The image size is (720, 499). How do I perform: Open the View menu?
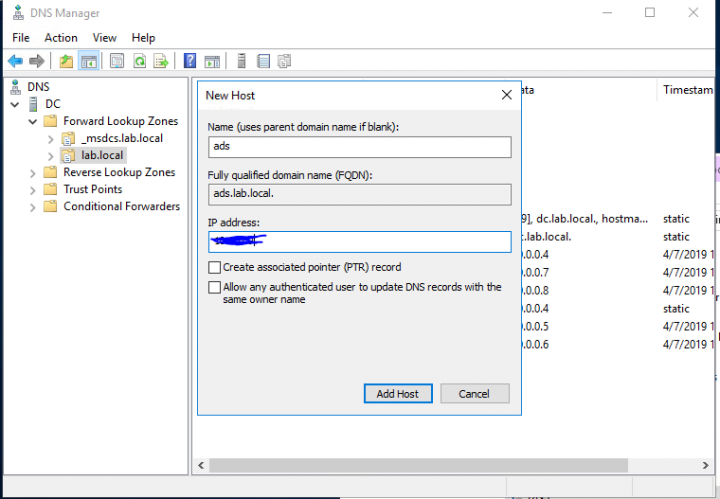tap(105, 37)
